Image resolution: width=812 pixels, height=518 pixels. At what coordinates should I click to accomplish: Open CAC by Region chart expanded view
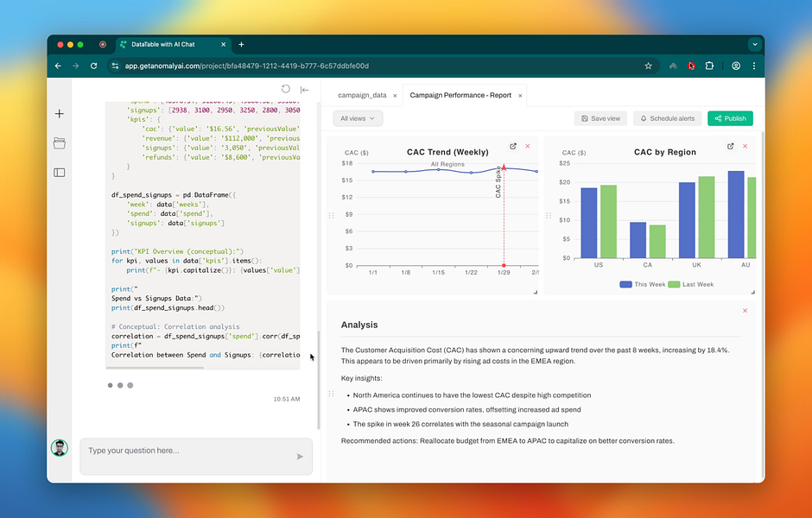point(730,147)
